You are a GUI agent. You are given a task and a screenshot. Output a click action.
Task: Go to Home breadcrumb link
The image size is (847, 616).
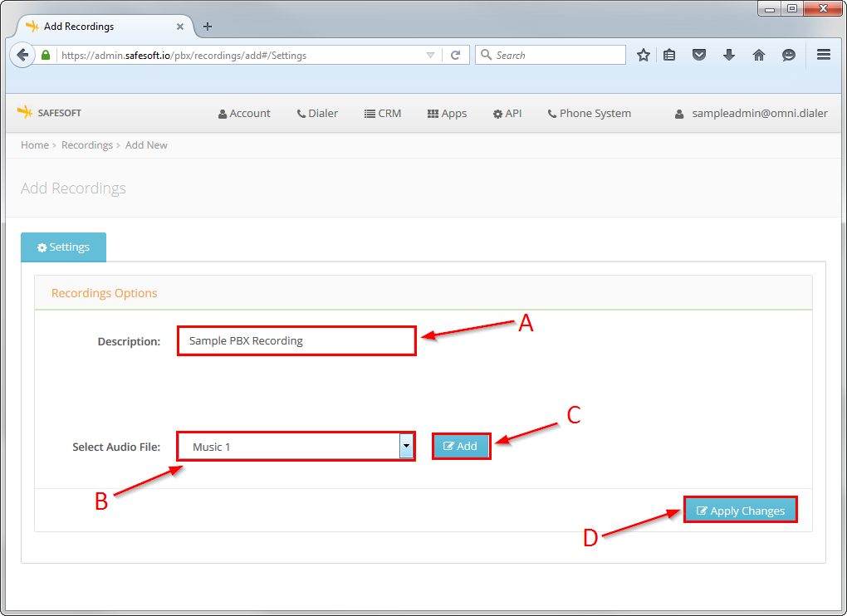(35, 145)
